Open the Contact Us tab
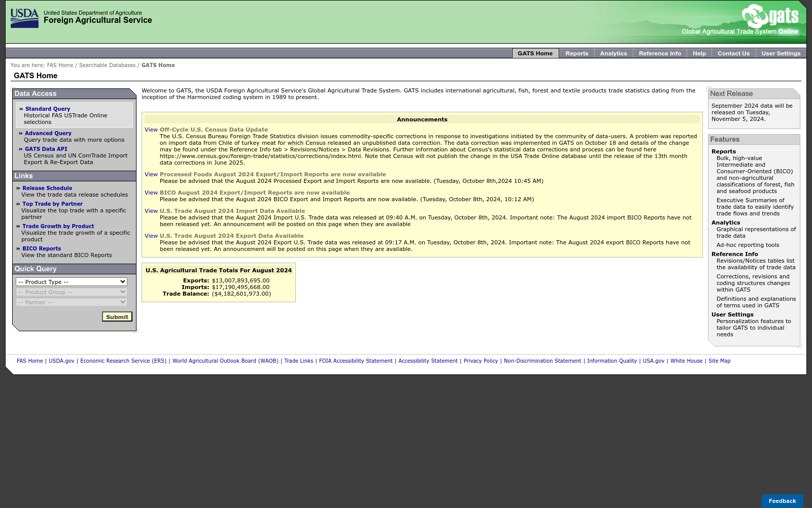 [x=733, y=53]
